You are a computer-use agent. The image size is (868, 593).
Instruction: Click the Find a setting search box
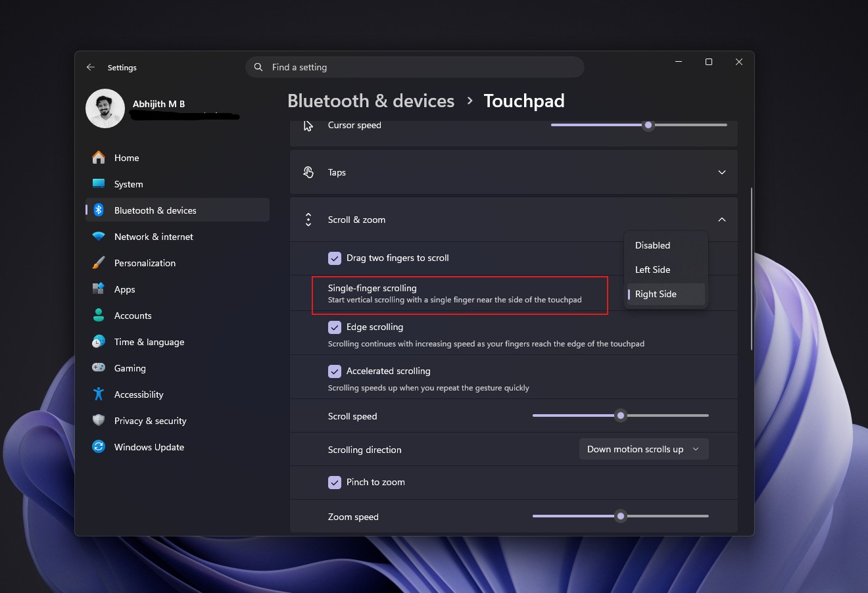(x=415, y=67)
